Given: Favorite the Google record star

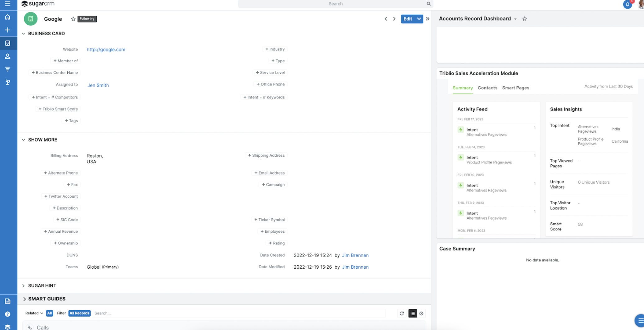Looking at the screenshot, I should click(x=73, y=19).
